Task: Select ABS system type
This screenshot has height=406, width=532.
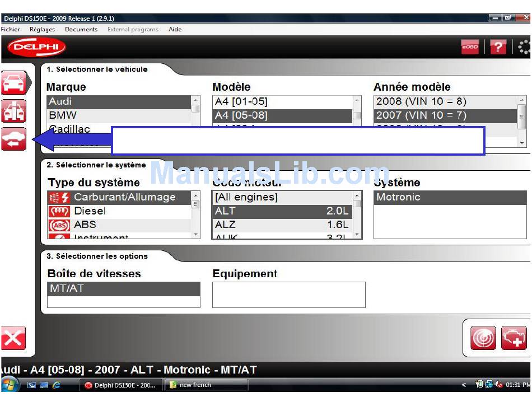Action: 119,225
